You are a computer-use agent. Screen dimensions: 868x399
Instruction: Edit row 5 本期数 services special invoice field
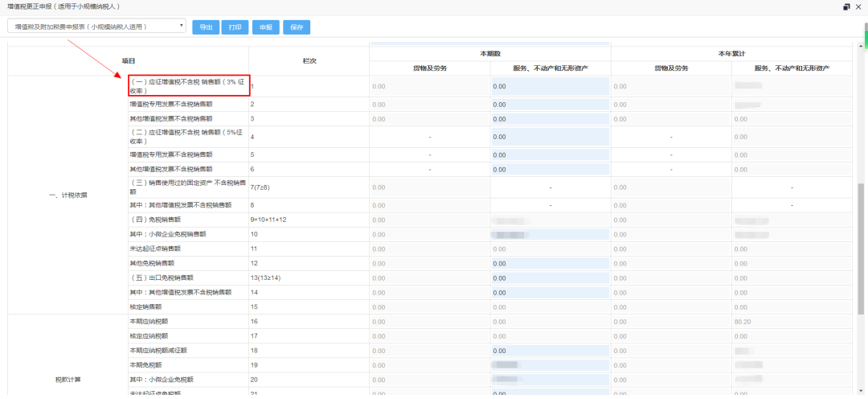coord(551,154)
